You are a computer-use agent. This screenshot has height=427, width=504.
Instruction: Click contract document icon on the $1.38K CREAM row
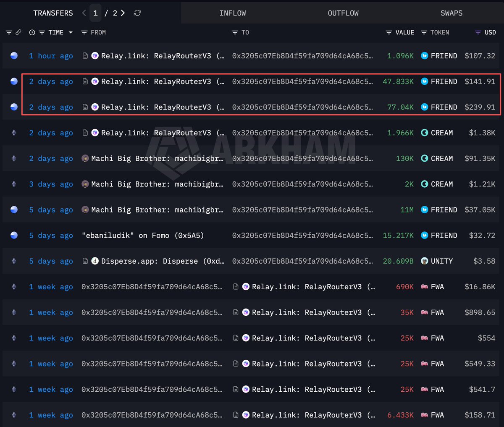tap(85, 133)
